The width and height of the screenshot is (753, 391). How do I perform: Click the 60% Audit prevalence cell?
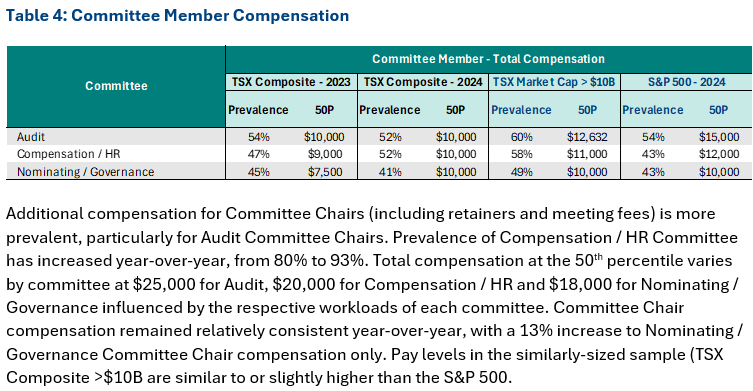point(522,137)
